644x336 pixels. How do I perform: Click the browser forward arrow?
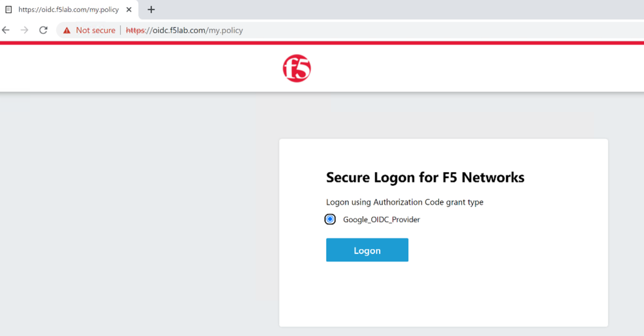pyautogui.click(x=24, y=30)
